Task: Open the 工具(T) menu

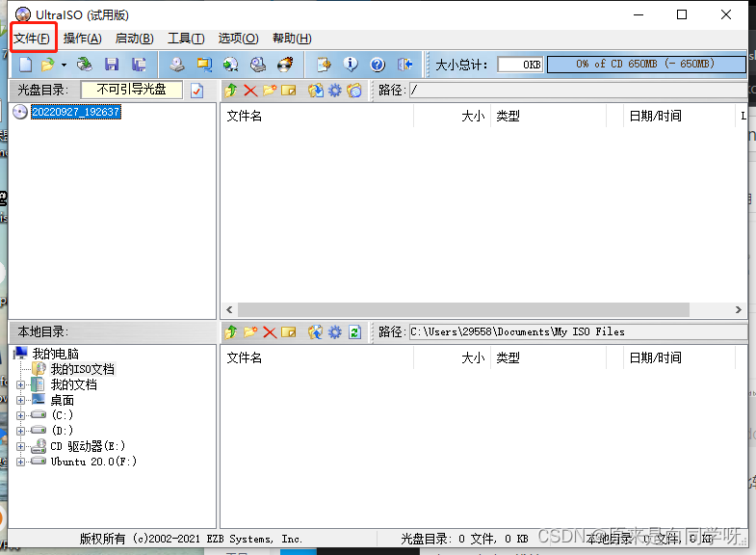Action: tap(186, 39)
